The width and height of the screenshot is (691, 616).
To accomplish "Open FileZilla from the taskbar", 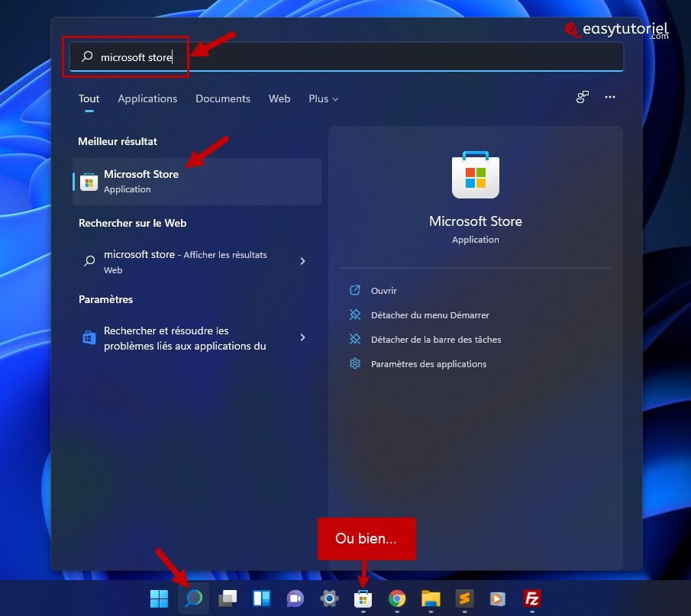I will pyautogui.click(x=532, y=598).
